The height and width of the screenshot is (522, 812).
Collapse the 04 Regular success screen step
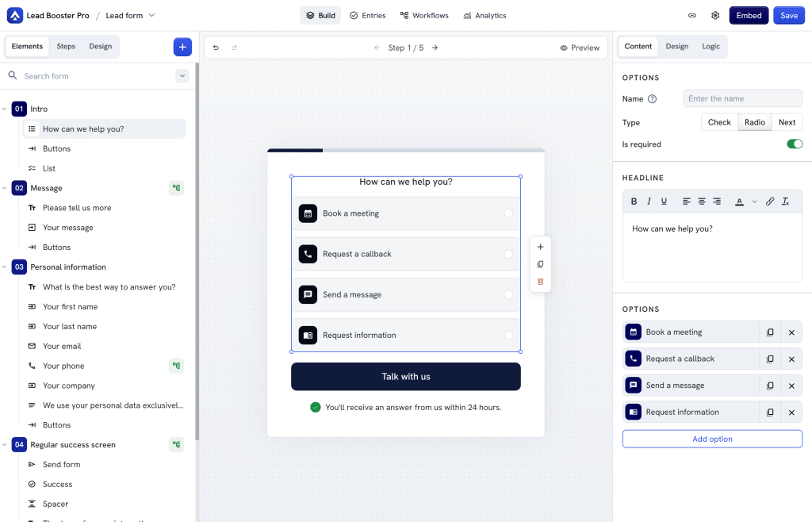click(x=5, y=445)
